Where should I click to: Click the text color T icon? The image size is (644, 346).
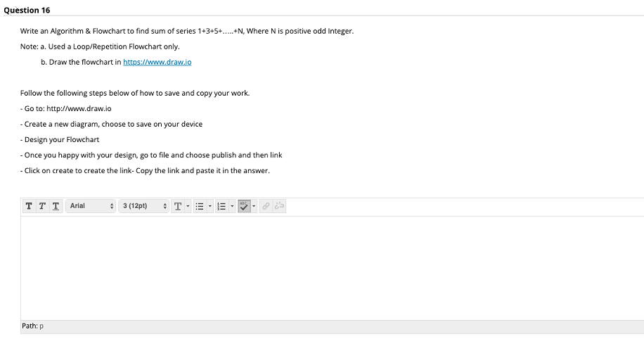[x=177, y=206]
